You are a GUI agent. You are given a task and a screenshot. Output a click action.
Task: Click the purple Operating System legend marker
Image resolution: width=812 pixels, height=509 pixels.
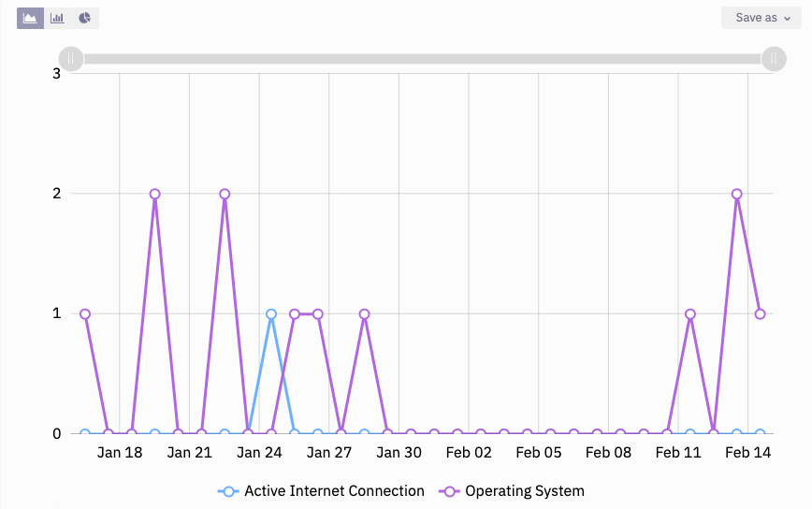tap(449, 491)
